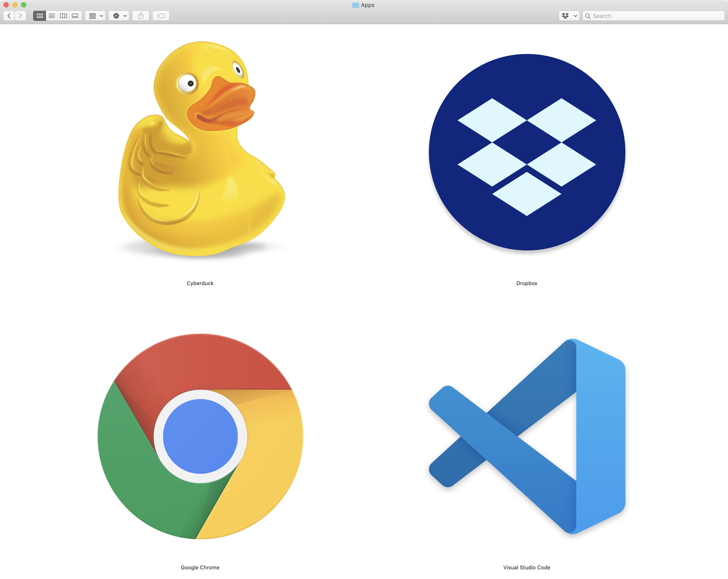
Task: Minimize the Apps window with yellow button
Action: [15, 5]
